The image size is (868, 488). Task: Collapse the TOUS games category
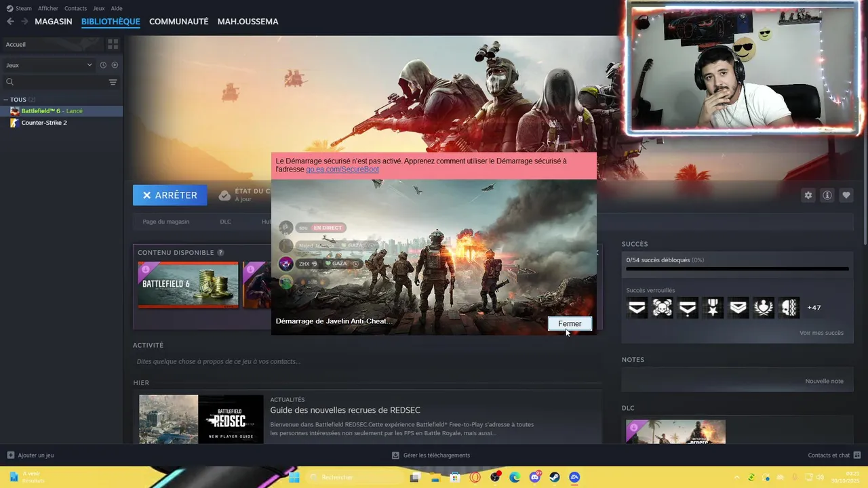6,100
